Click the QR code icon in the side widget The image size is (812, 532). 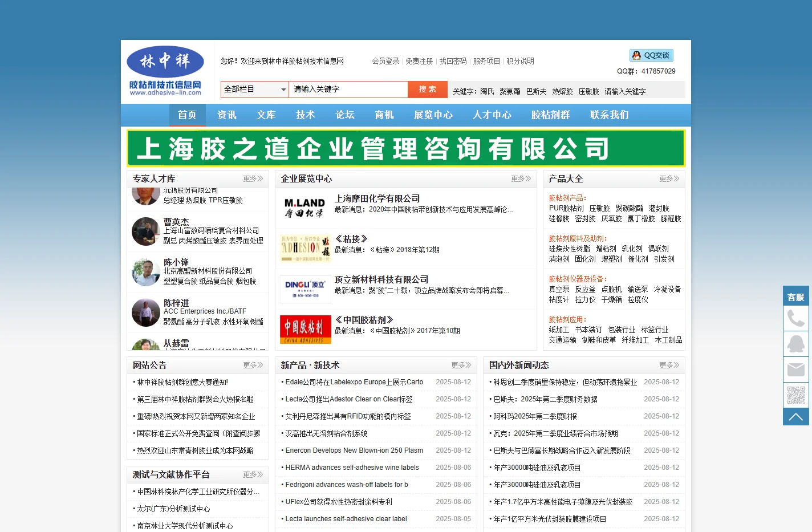[x=796, y=395]
